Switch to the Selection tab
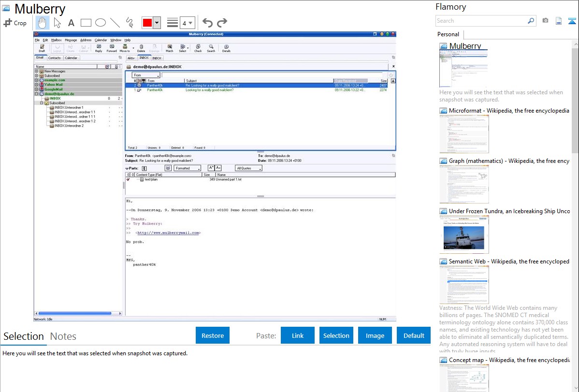The height and width of the screenshot is (392, 579). (24, 336)
